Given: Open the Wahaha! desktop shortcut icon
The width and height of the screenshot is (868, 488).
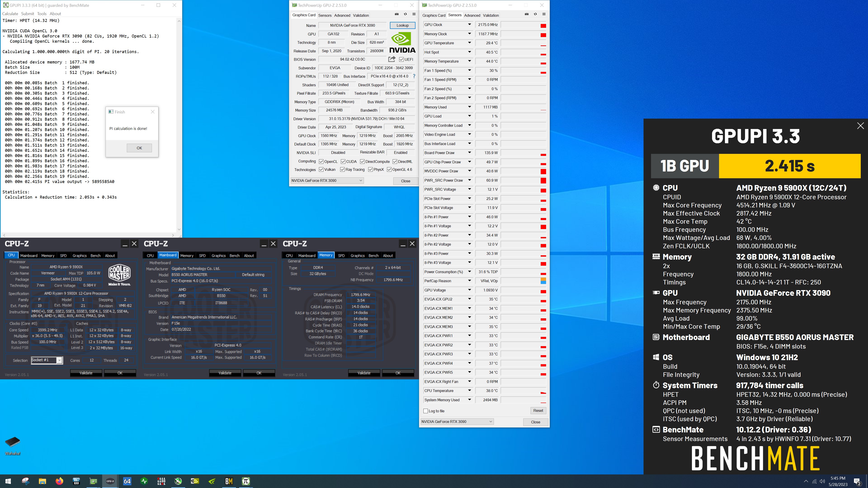Looking at the screenshot, I should [13, 445].
